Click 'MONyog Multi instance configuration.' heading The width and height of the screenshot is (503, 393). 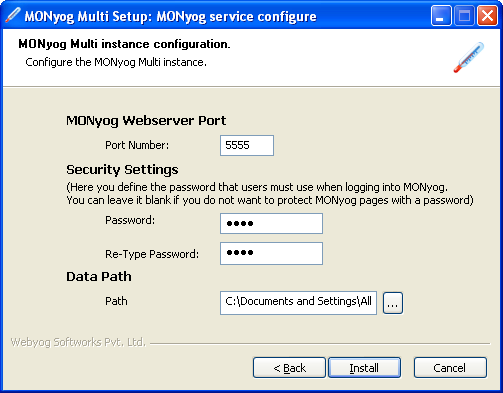tap(124, 44)
